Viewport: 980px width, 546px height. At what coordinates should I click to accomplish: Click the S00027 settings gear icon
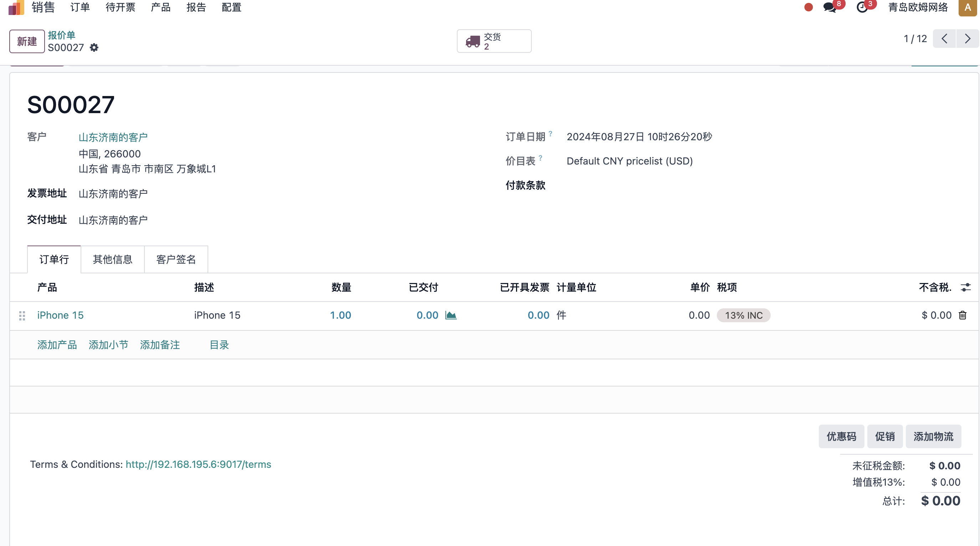click(x=94, y=47)
